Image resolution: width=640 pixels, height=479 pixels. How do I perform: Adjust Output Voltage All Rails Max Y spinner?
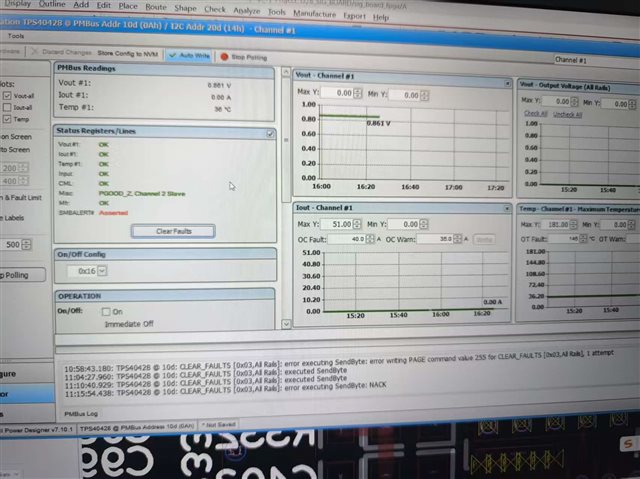pyautogui.click(x=574, y=101)
